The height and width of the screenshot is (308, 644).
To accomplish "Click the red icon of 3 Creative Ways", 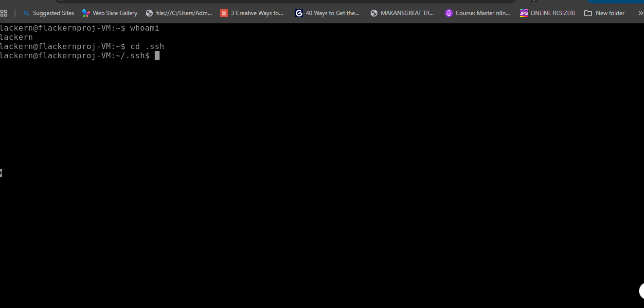I will coord(224,13).
